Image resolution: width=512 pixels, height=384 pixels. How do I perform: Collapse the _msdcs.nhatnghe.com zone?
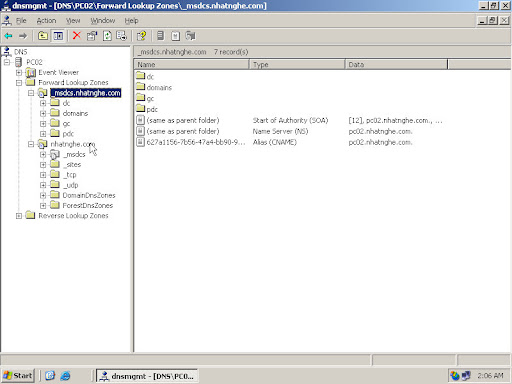coord(31,93)
